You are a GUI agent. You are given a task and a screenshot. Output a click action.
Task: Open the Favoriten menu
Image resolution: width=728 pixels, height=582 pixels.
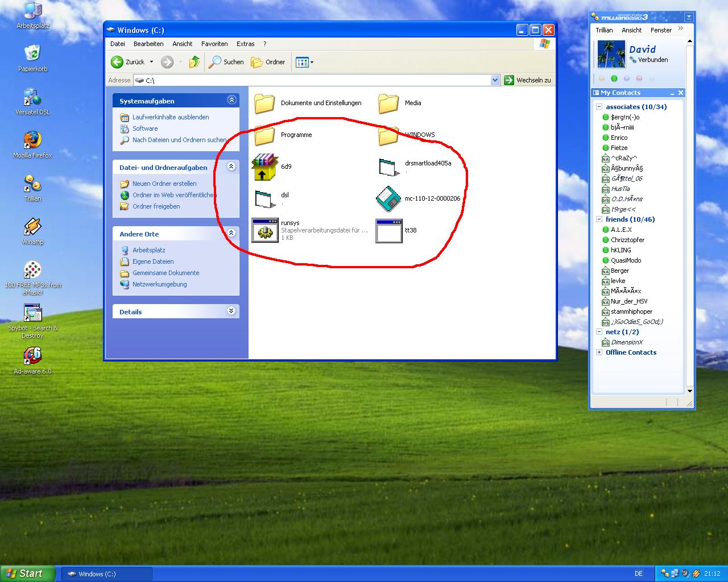(214, 44)
